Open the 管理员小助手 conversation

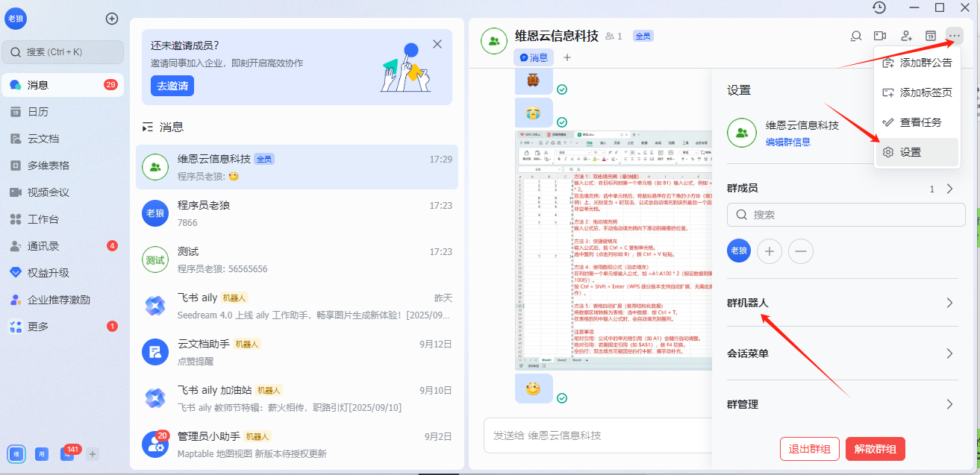click(x=297, y=444)
